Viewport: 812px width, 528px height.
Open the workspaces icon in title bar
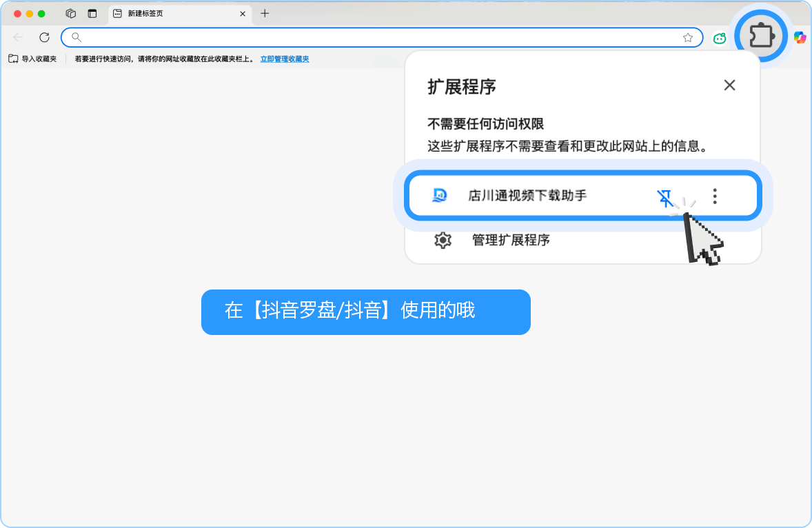(x=71, y=14)
